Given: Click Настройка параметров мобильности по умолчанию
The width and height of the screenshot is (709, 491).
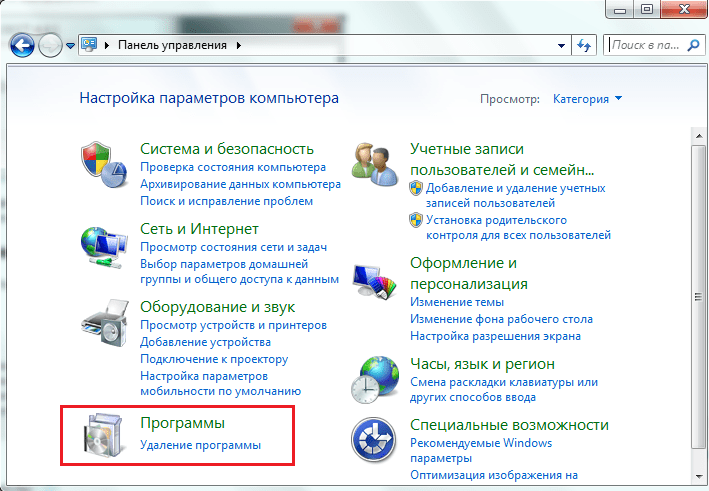Looking at the screenshot, I should (x=220, y=384).
